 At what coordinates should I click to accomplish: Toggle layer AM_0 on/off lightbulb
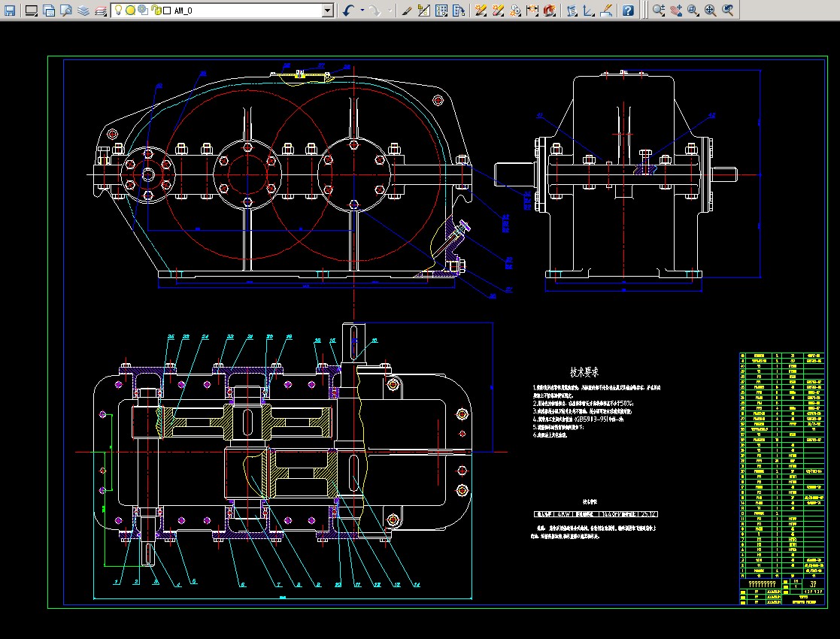coord(119,11)
